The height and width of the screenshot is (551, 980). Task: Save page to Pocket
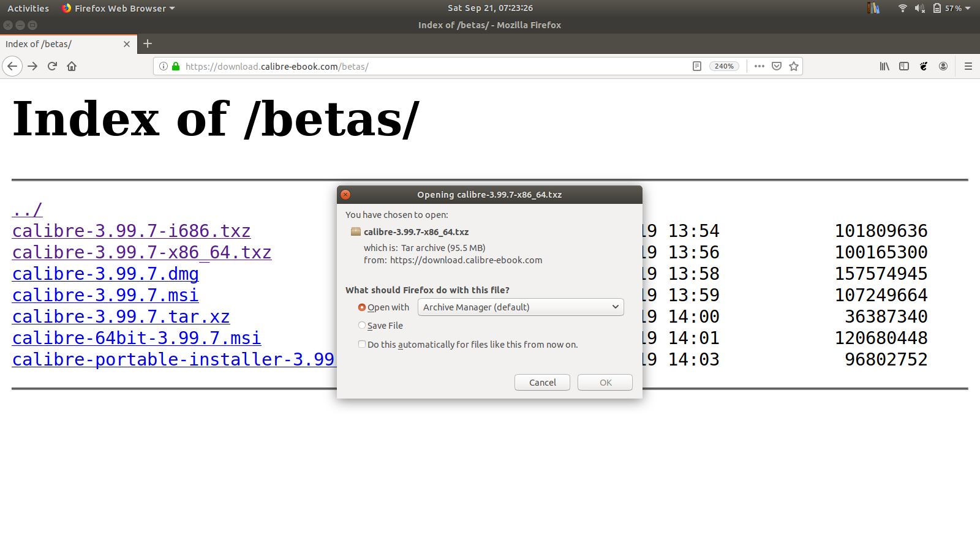(777, 66)
